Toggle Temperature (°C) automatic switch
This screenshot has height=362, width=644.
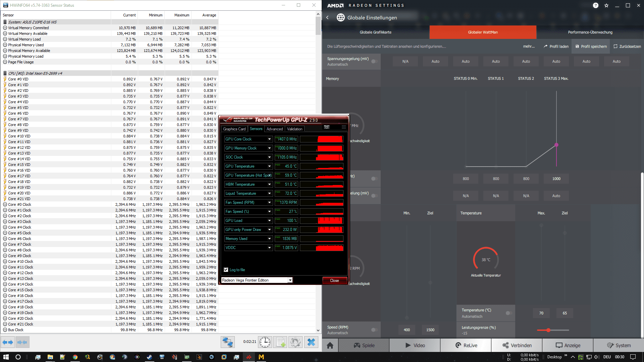[x=509, y=313]
